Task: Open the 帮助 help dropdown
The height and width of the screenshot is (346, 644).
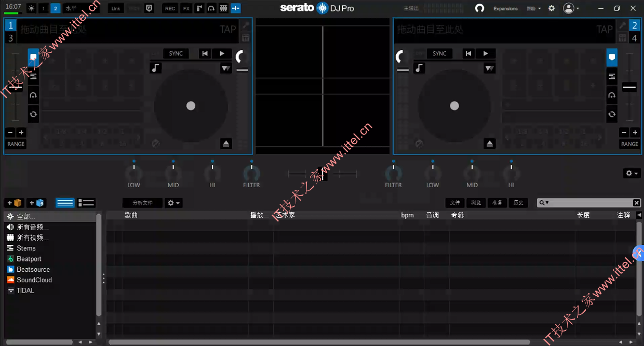Action: click(x=533, y=8)
